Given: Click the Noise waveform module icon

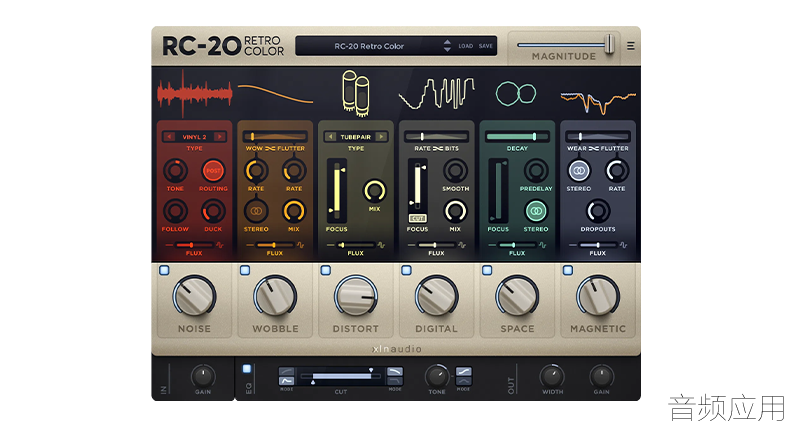Looking at the screenshot, I should (194, 93).
